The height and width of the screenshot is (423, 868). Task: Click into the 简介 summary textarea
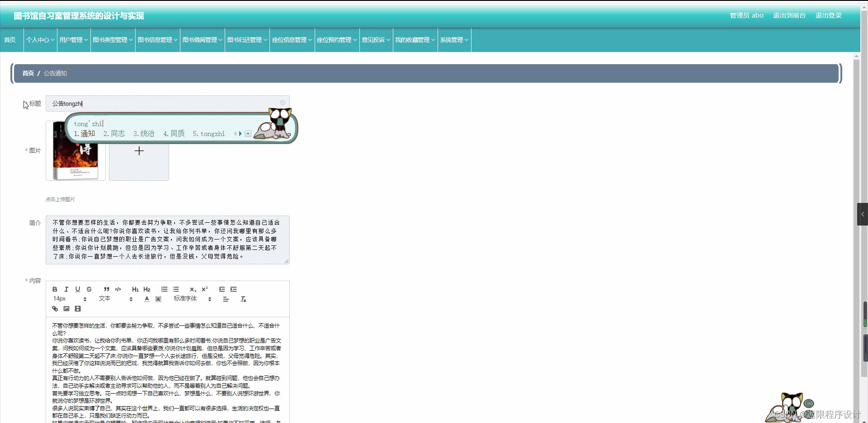(x=167, y=240)
